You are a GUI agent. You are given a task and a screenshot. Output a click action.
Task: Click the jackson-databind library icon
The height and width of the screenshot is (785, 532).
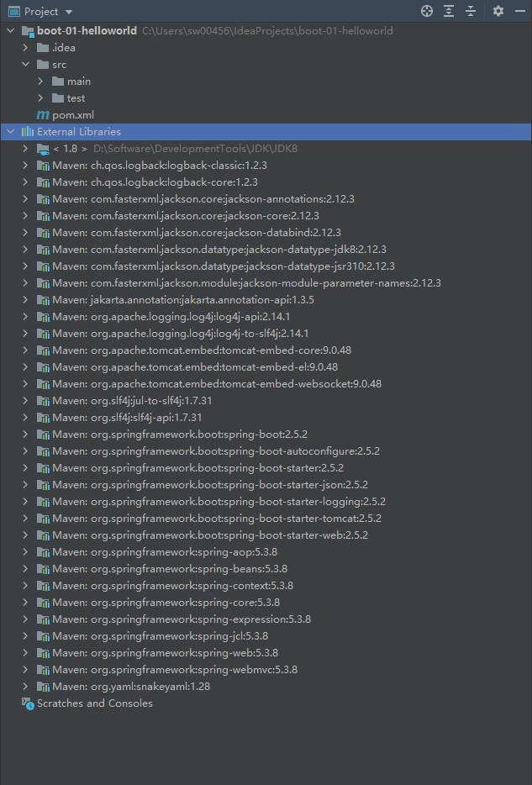click(43, 233)
